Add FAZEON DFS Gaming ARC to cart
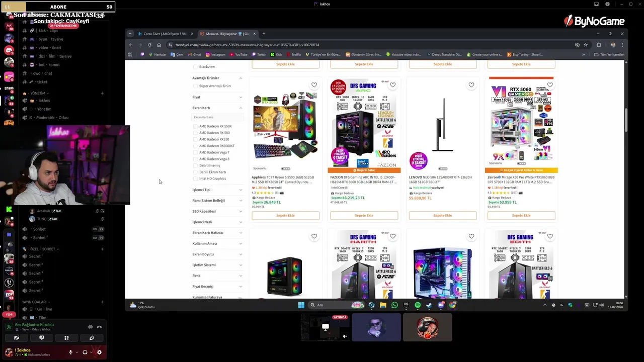 [364, 216]
